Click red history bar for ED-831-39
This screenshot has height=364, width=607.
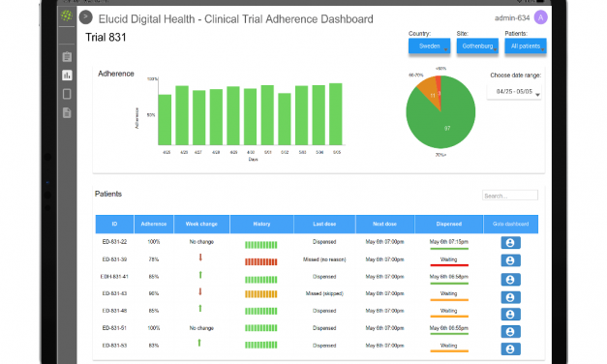(x=261, y=262)
